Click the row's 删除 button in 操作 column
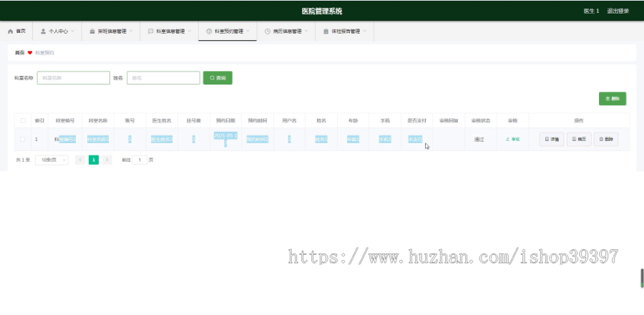Screen dimensions: 644x315 [x=606, y=139]
